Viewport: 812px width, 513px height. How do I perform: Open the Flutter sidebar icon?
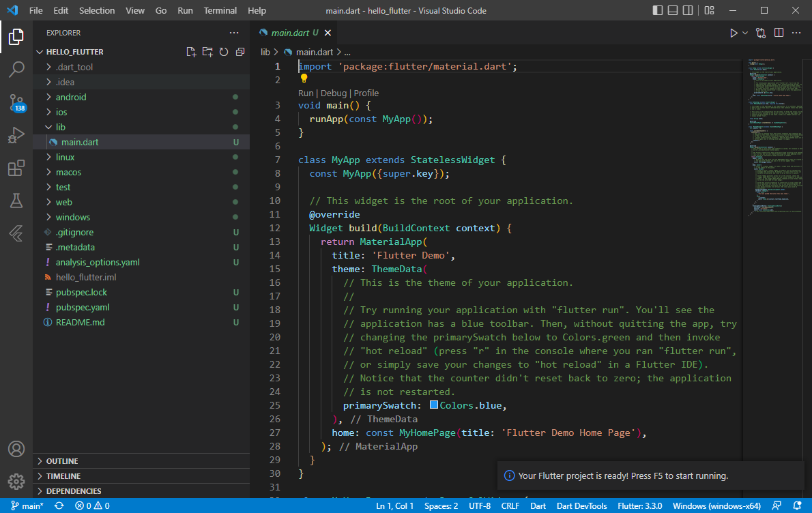point(16,233)
